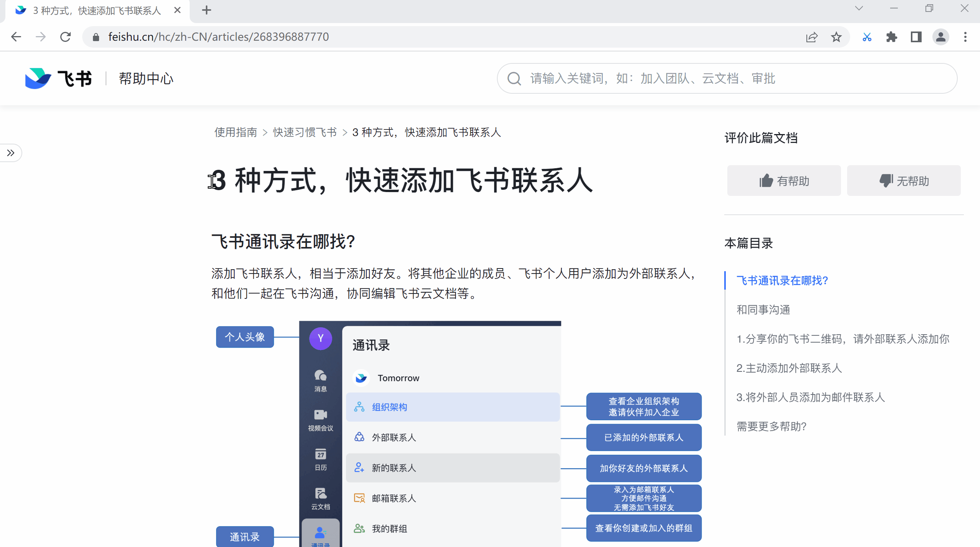
Task: Jump to 2.主动添加外部联系人 section
Action: click(789, 368)
